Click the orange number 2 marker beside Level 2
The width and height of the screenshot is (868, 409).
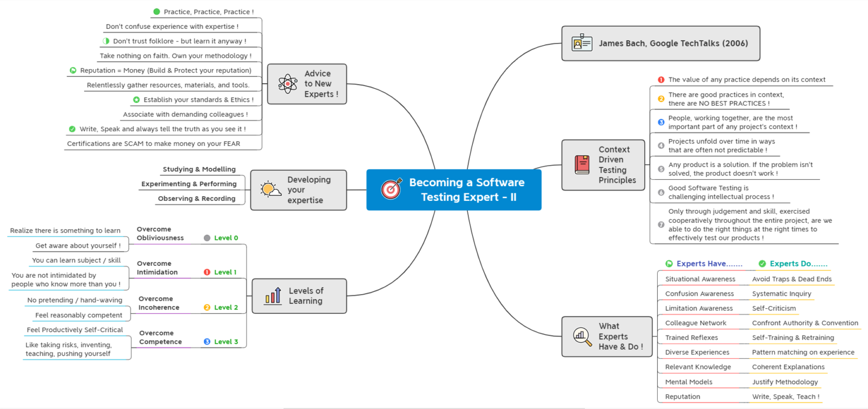click(x=207, y=306)
